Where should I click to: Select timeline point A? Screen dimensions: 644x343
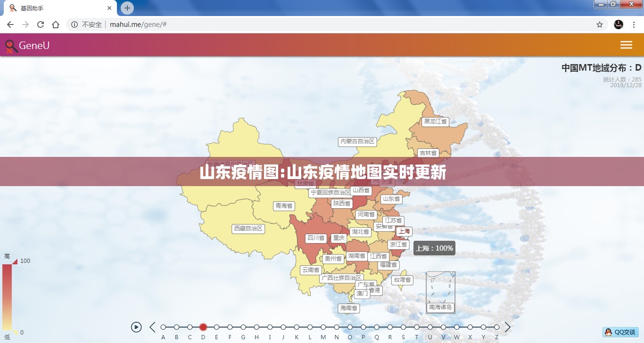[x=163, y=327]
